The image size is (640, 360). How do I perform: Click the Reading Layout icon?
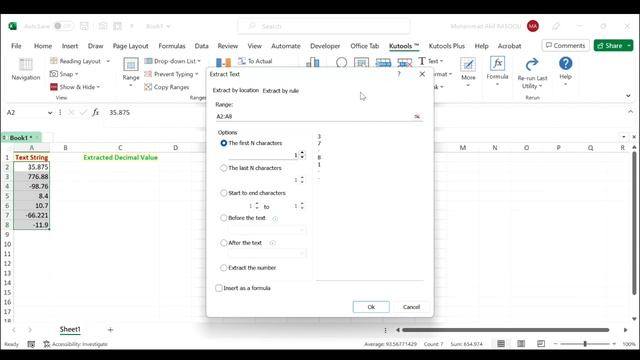54,61
